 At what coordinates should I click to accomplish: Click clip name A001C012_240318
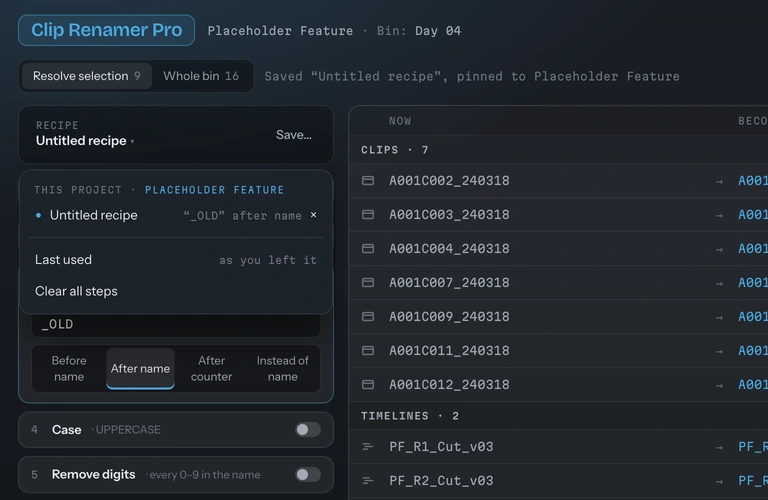point(449,384)
